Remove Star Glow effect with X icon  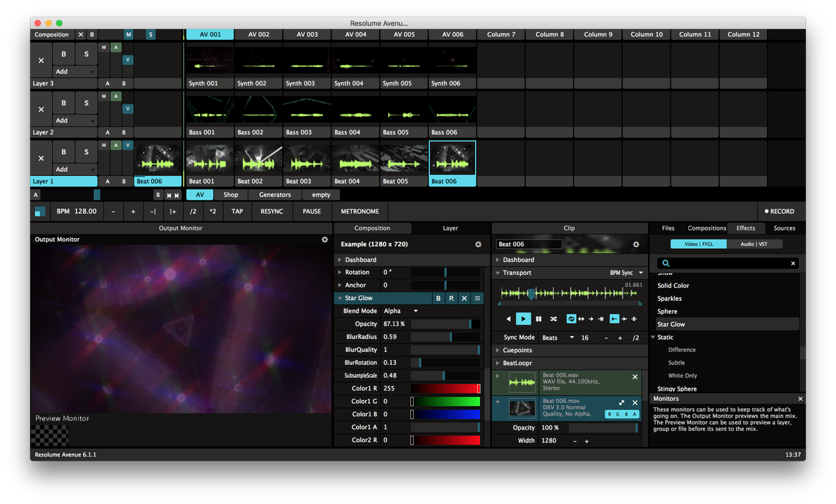(x=464, y=298)
